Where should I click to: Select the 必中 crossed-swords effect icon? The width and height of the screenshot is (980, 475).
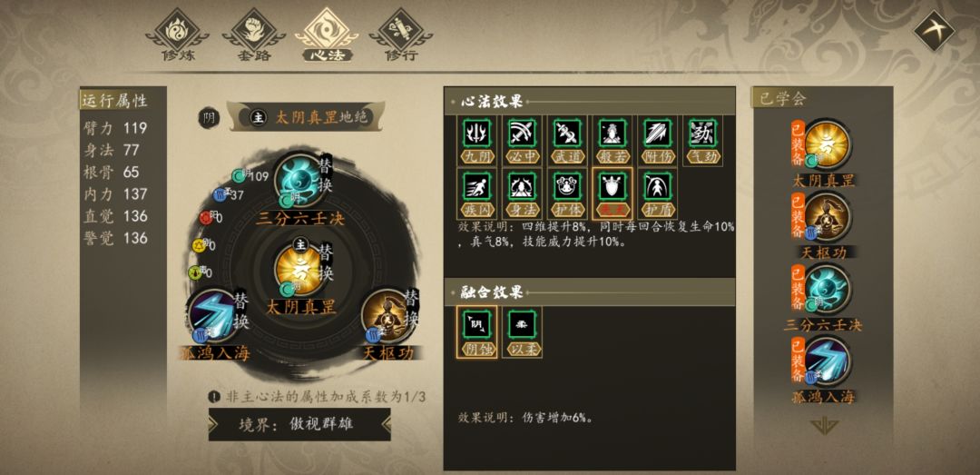(x=523, y=140)
